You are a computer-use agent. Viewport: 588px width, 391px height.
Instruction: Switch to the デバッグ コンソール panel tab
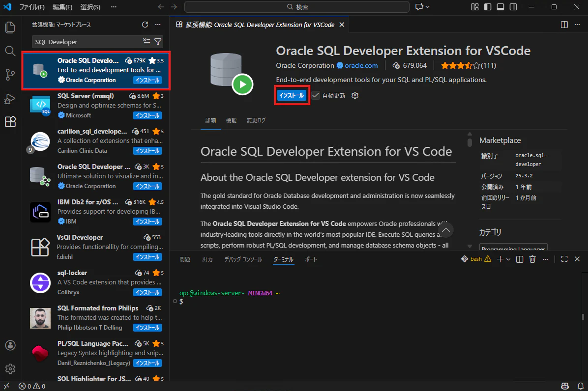243,259
